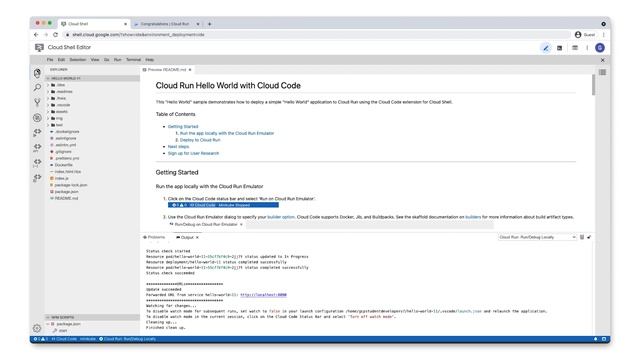Open the launch.json link in output
Image resolution: width=640 pixels, height=360 pixels.
coord(469,311)
